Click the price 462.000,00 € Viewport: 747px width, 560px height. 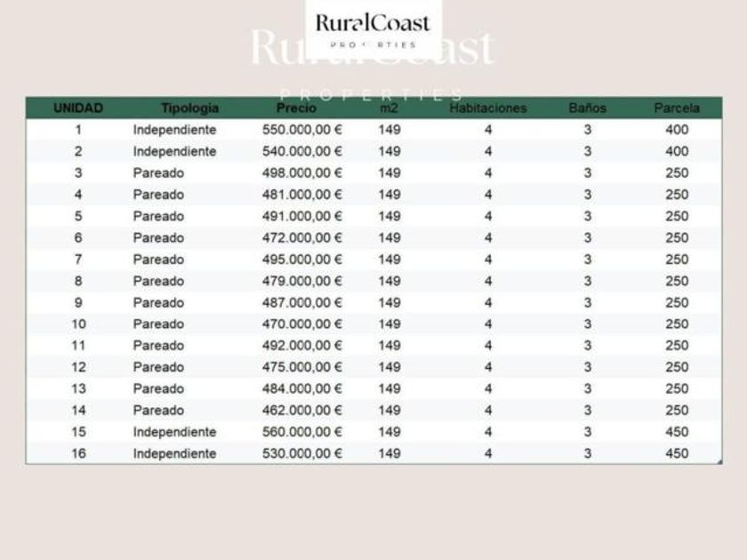pos(302,410)
